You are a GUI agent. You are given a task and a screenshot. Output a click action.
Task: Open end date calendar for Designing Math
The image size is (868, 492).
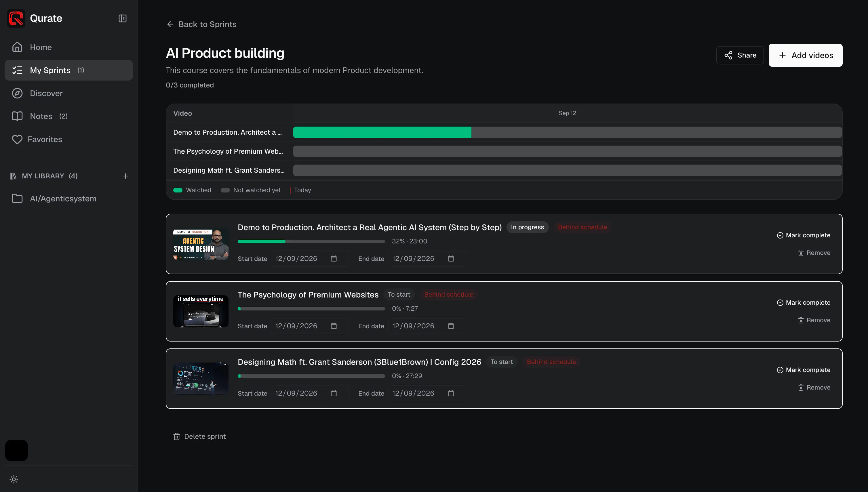click(451, 393)
